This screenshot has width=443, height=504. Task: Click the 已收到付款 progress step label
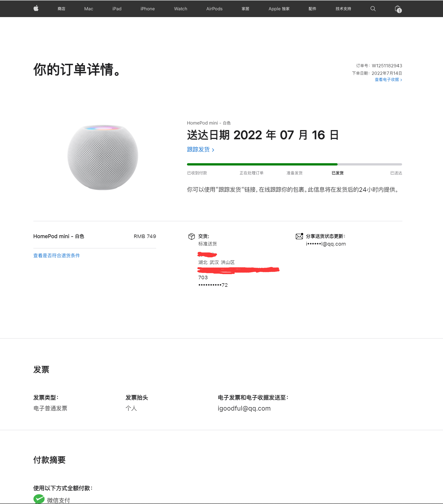(x=197, y=173)
